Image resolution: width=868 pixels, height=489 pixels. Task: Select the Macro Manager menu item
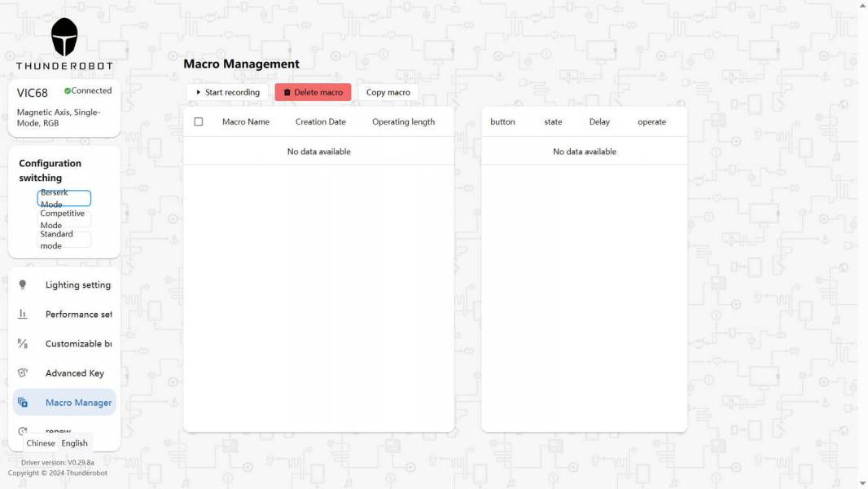point(64,403)
